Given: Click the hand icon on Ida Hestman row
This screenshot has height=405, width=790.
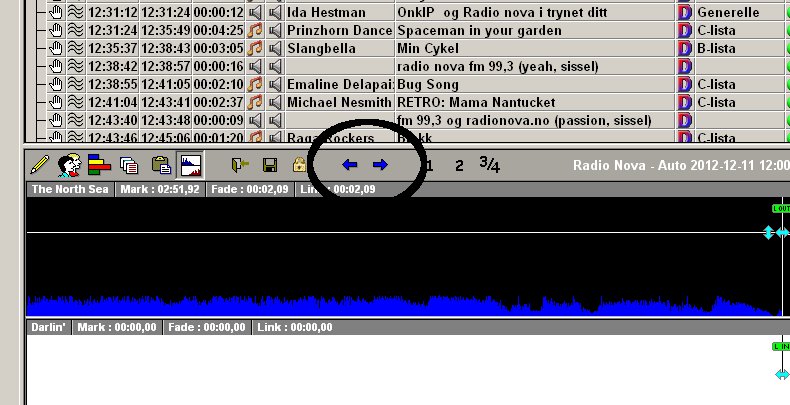Looking at the screenshot, I should [x=55, y=12].
